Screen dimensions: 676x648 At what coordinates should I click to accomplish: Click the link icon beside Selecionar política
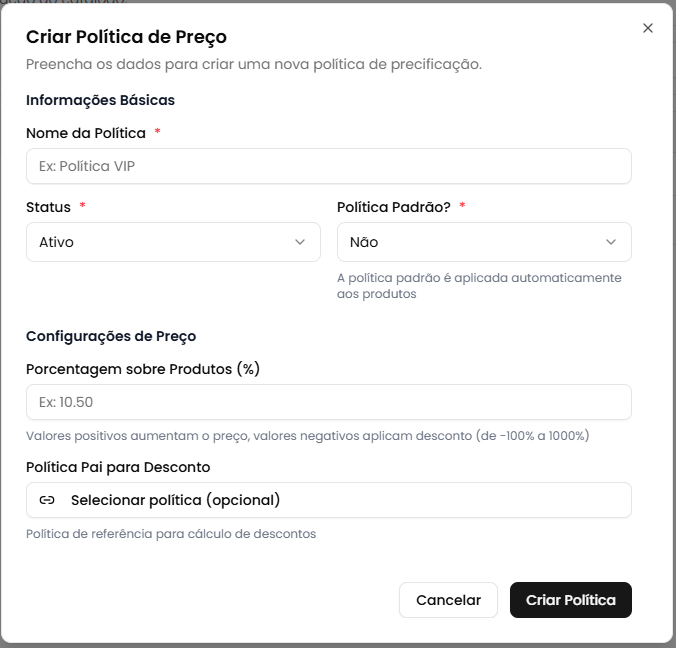pyautogui.click(x=47, y=500)
